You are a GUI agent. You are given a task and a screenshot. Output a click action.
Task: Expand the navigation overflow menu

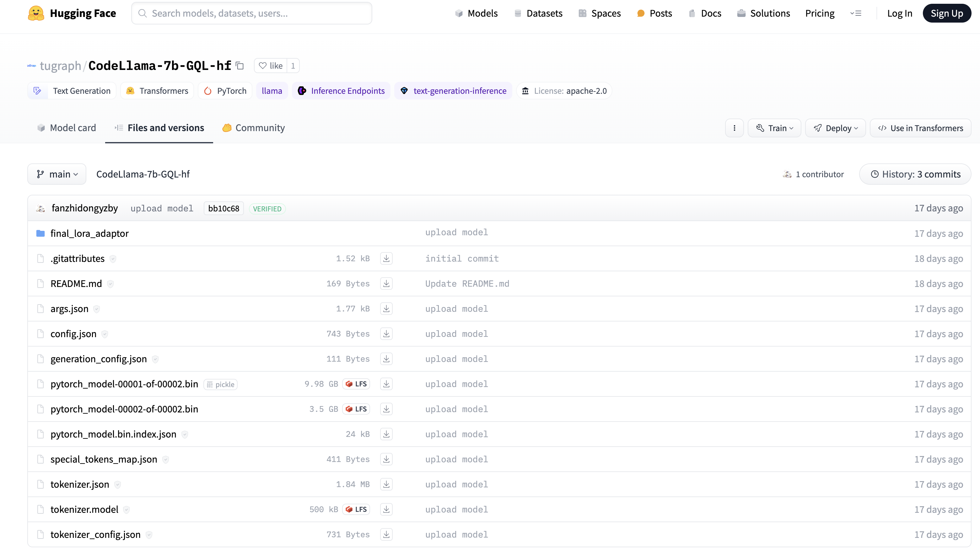[x=856, y=13]
